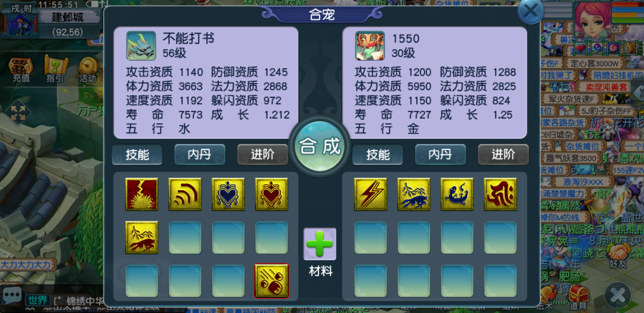Open right pet's 进阶 tab
Image resolution: width=644 pixels, height=313 pixels.
tap(503, 154)
